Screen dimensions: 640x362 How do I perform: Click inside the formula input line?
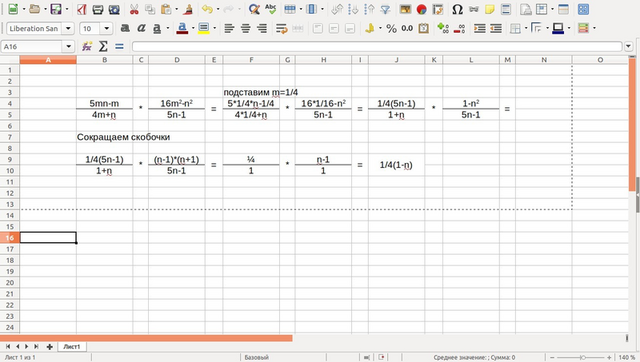point(377,47)
